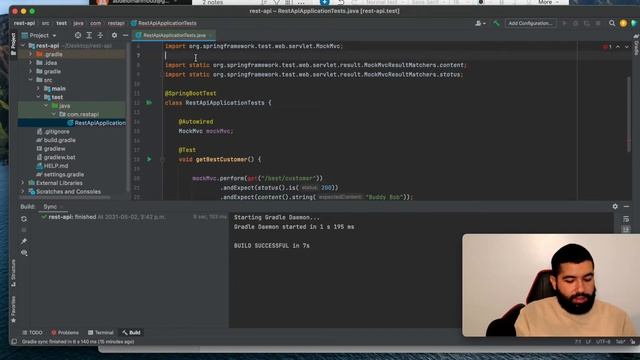This screenshot has height=360, width=640.
Task: Open the Project view dropdown
Action: pyautogui.click(x=39, y=36)
